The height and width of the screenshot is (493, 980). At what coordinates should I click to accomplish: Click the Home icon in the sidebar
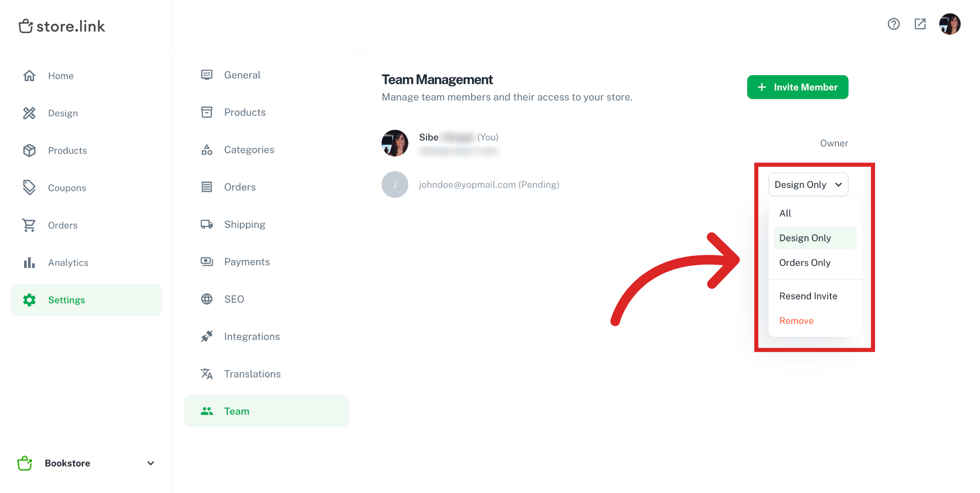(x=29, y=76)
